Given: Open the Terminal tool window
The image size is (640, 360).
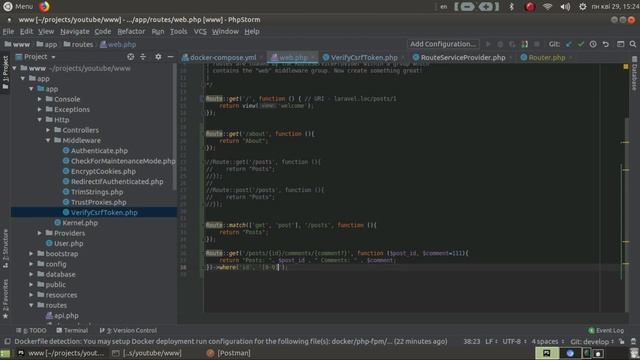Looking at the screenshot, I should pos(72,330).
